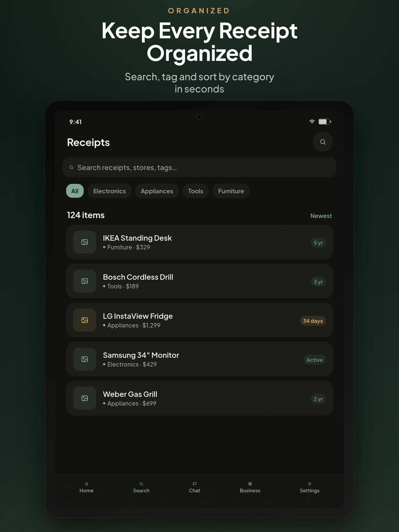
Task: Open the Weber Gas Grill title
Action: [130, 394]
